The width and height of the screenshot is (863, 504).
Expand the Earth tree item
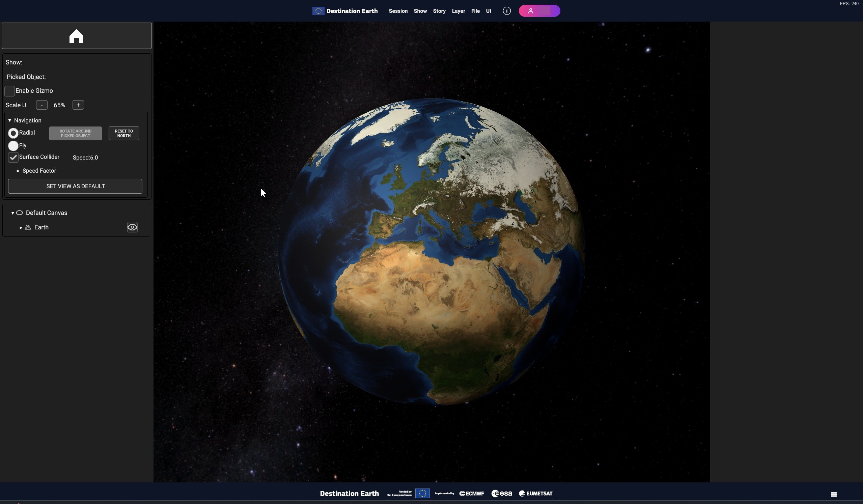tap(21, 228)
